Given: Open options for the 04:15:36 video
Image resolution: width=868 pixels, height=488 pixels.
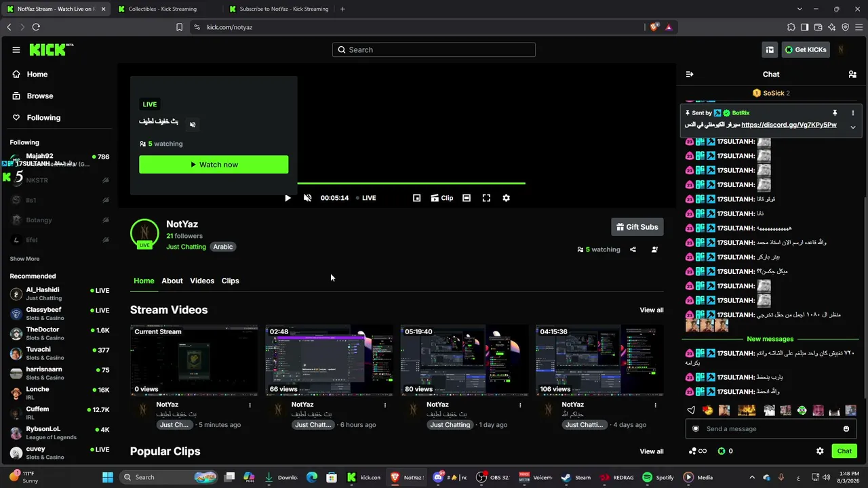Looking at the screenshot, I should point(655,405).
